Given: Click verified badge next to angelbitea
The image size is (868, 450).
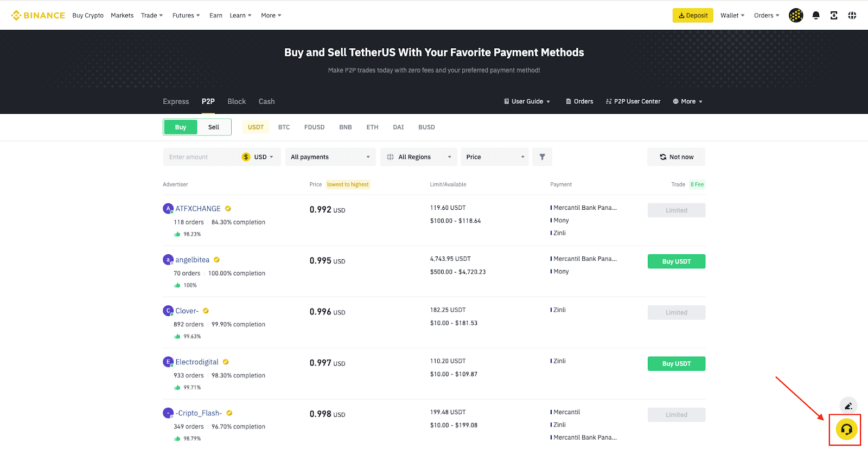Looking at the screenshot, I should (x=216, y=260).
